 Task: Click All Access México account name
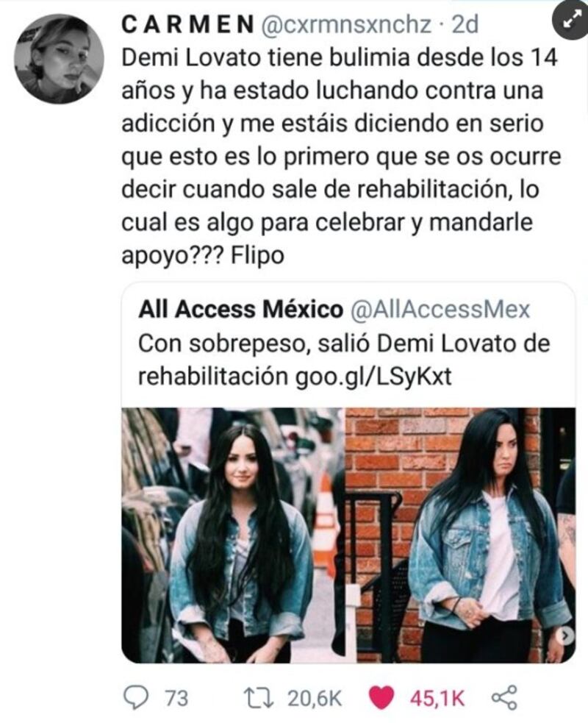click(x=241, y=310)
